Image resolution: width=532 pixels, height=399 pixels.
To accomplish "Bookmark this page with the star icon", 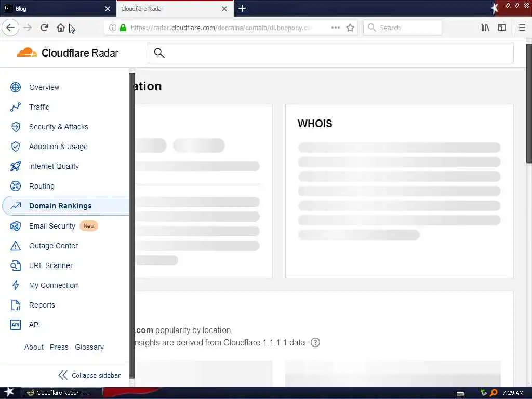I will click(x=350, y=28).
